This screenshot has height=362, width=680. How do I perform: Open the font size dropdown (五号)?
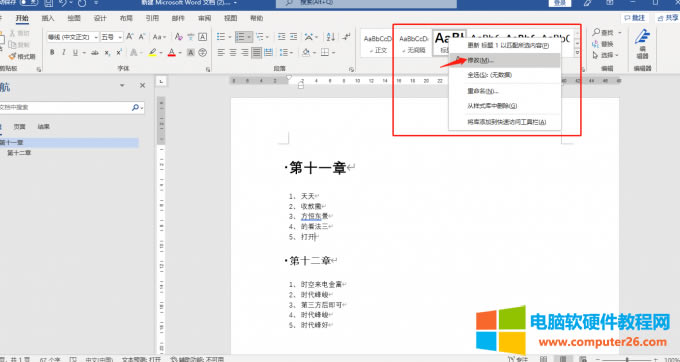tap(120, 37)
